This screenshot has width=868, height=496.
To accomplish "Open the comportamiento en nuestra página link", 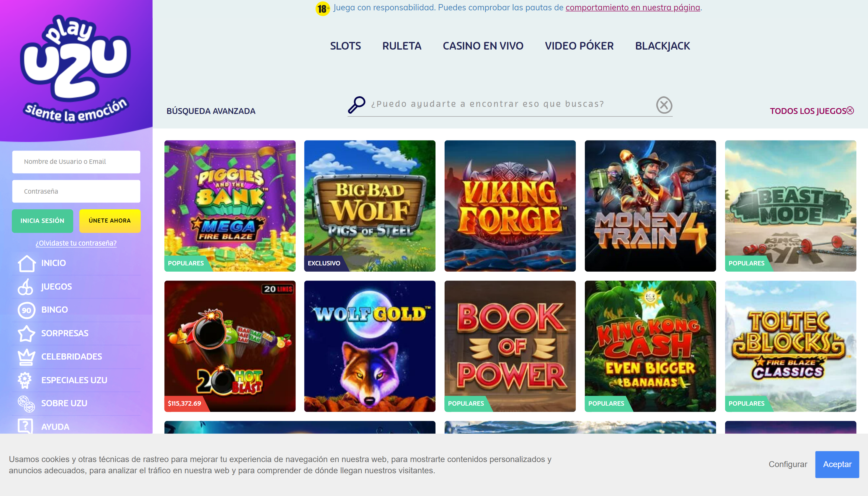I will point(633,7).
